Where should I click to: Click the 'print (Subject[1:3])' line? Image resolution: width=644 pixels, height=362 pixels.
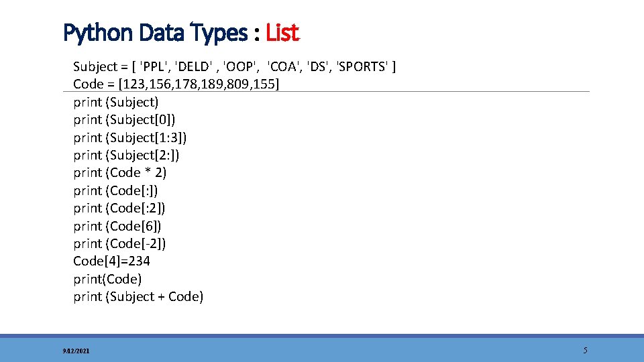(129, 137)
